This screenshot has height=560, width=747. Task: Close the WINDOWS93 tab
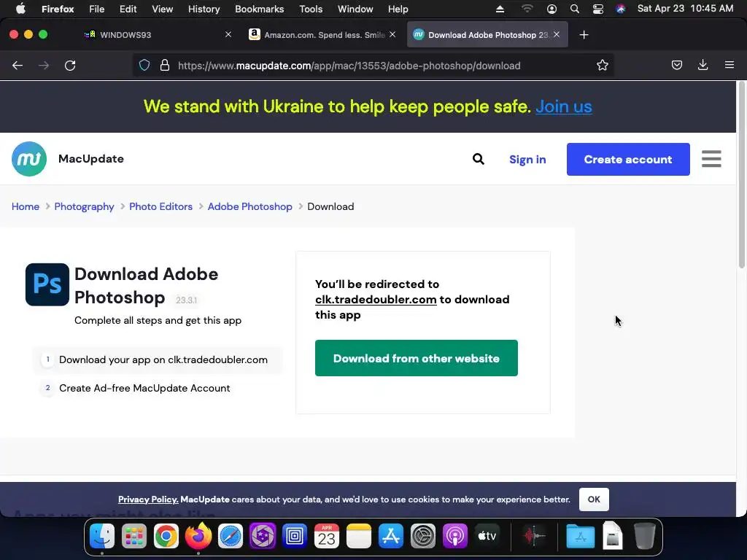(228, 34)
